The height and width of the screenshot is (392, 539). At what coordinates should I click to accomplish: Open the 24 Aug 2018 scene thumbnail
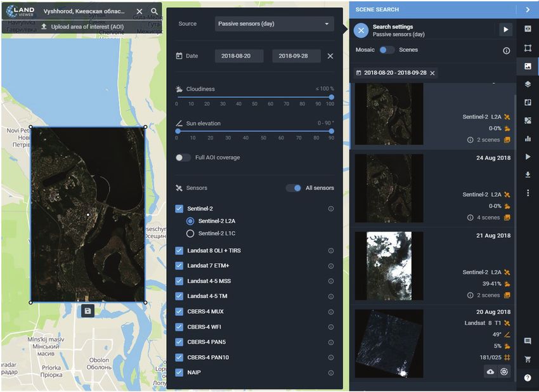[389, 188]
